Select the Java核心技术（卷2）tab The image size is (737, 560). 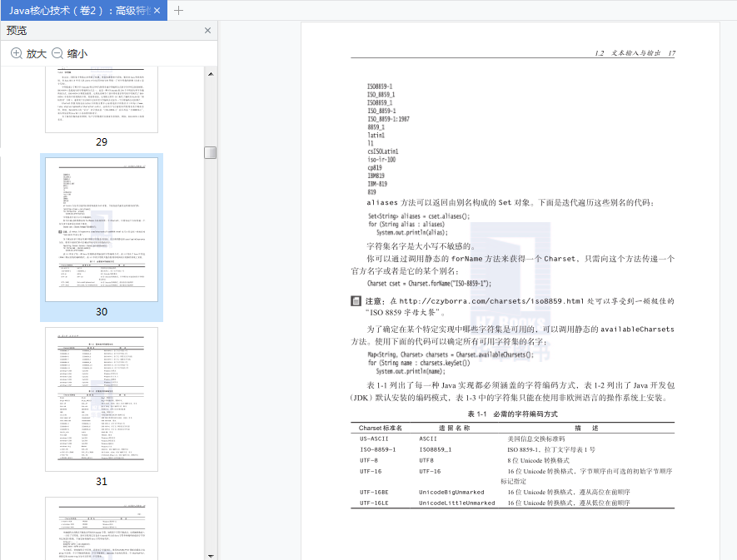[x=83, y=10]
